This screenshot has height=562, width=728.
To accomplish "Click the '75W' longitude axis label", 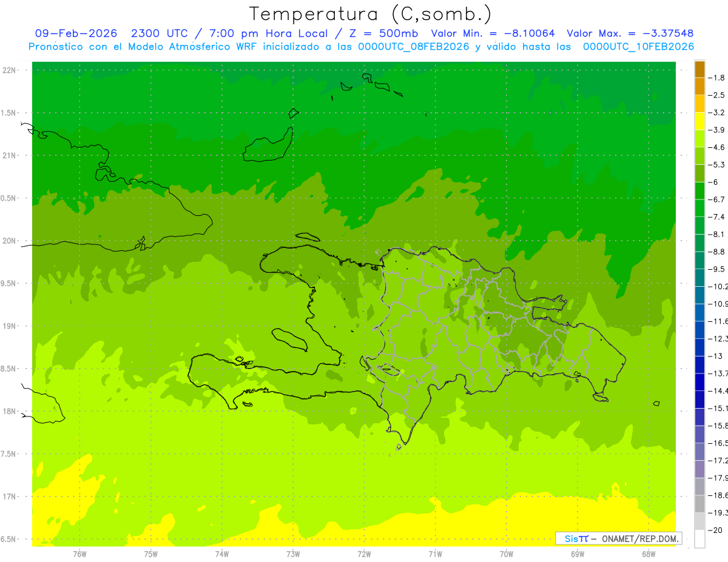I will click(151, 555).
